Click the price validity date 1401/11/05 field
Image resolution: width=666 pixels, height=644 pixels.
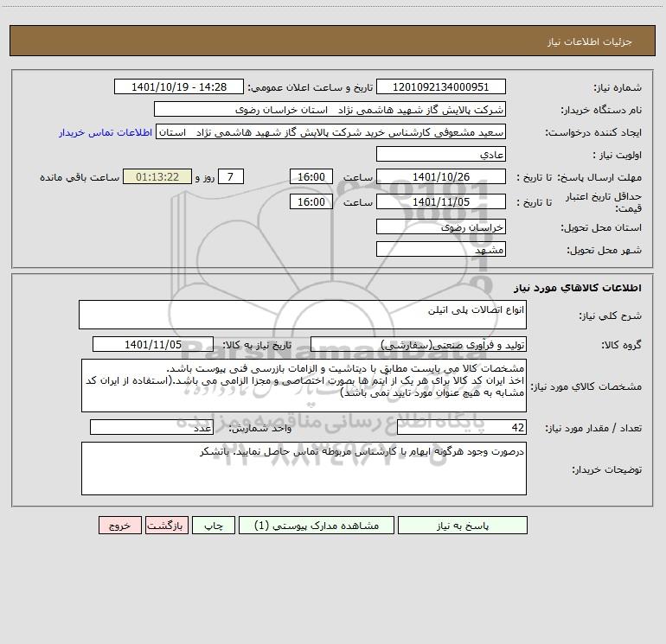coord(441,201)
